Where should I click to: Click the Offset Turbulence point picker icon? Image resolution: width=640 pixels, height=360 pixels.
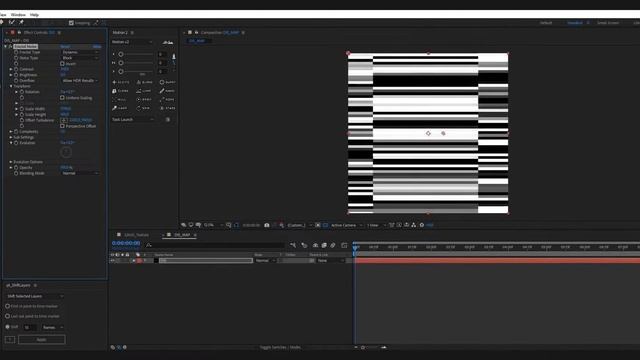pyautogui.click(x=64, y=120)
